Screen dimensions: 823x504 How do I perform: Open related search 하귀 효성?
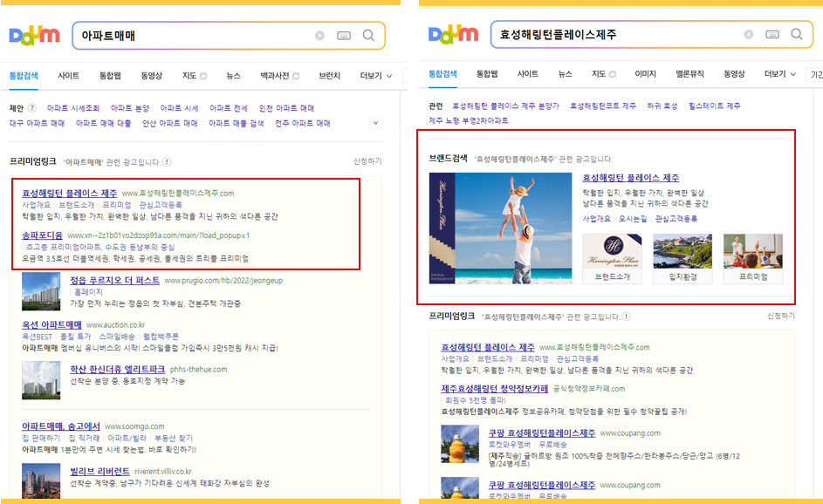[662, 106]
